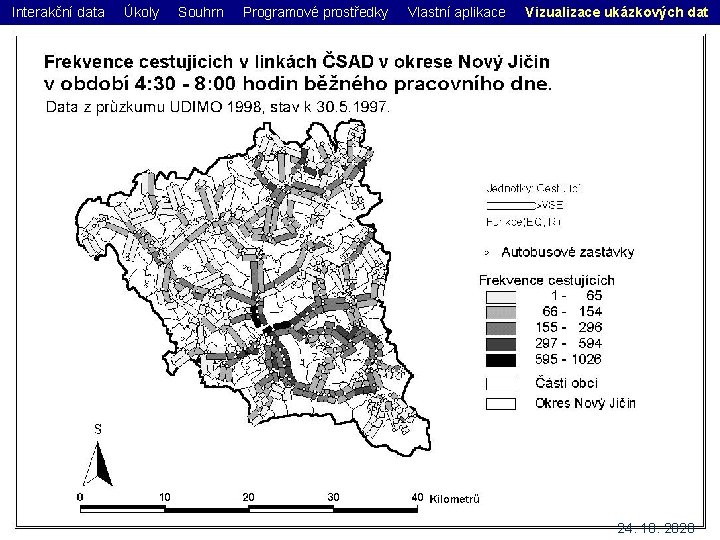Click the subtitle Data z průzkumu UDIMO 1998
This screenshot has height=540, width=720.
pos(218,107)
